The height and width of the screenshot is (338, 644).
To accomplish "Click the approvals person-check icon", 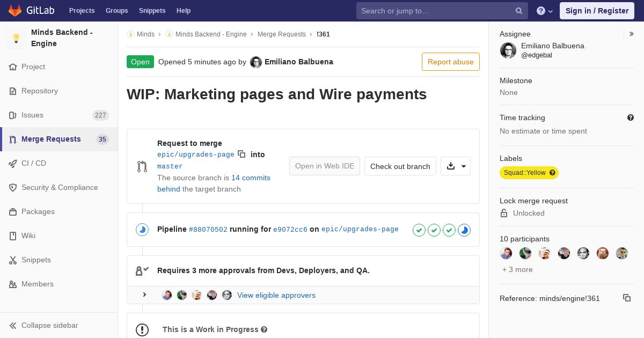I will click(x=142, y=270).
